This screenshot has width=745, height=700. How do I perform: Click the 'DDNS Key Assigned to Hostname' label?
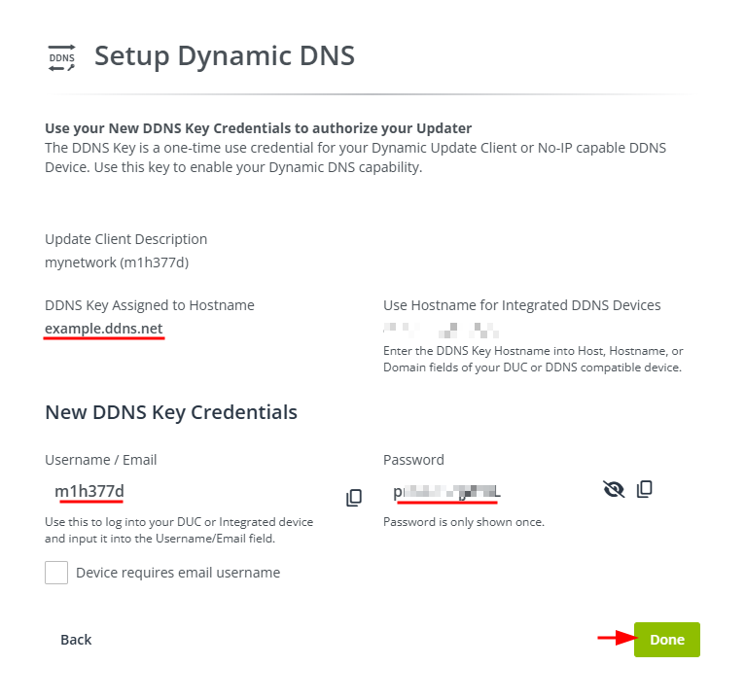(150, 305)
